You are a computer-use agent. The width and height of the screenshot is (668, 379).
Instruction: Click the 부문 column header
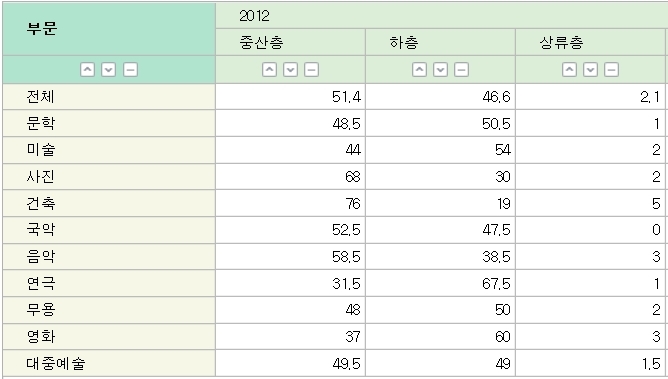pos(109,29)
